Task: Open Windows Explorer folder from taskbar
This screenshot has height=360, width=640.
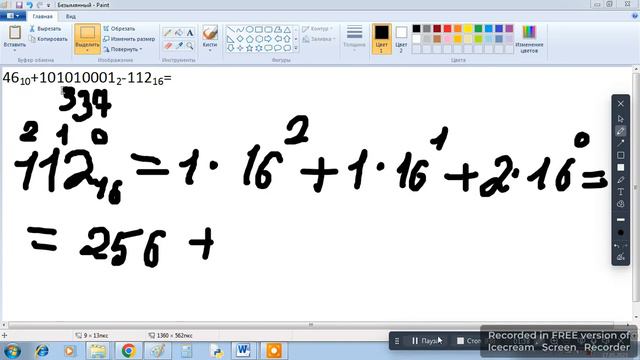Action: [98, 351]
